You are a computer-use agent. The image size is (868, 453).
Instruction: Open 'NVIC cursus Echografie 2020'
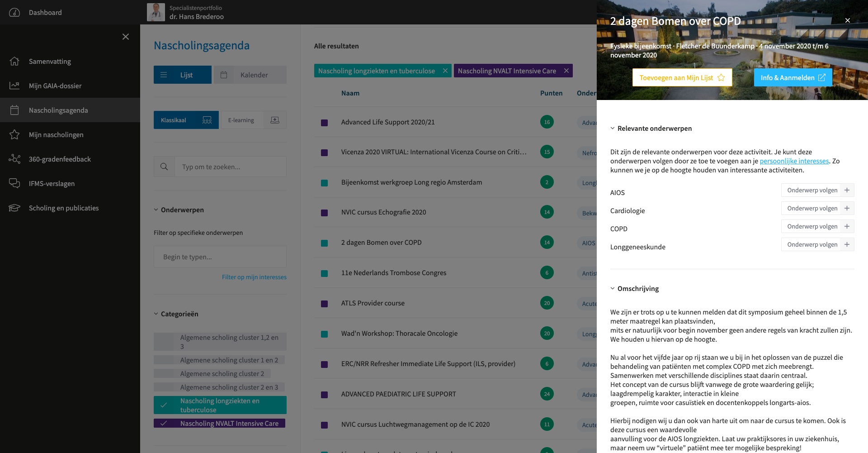tap(383, 212)
